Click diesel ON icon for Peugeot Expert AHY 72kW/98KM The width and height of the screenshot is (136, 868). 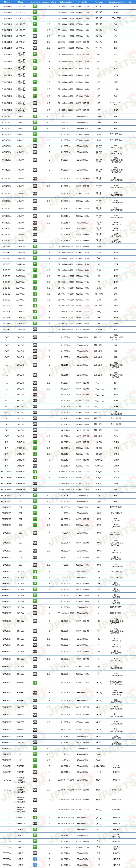coord(35,737)
